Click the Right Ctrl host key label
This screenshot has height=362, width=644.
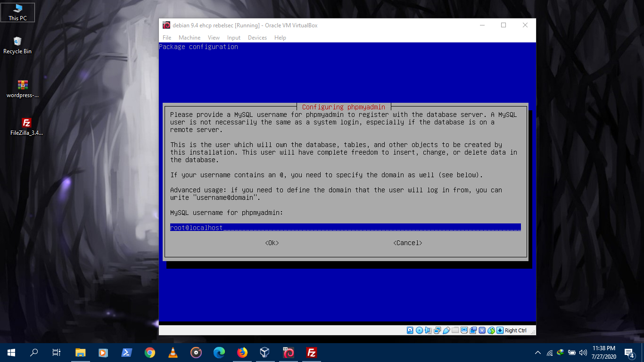tap(516, 330)
